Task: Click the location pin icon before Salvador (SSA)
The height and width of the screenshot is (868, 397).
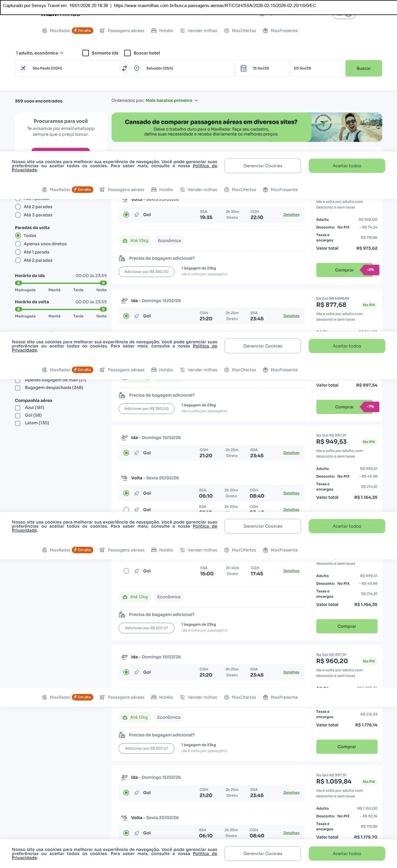Action: tap(137, 68)
